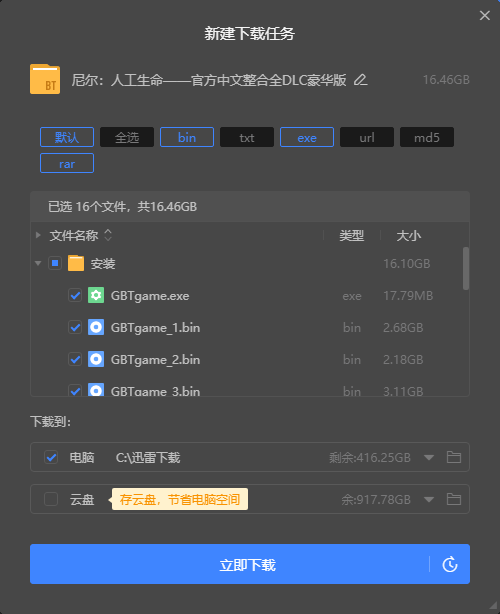Click the GBTgame_2.bin disc icon
The image size is (500, 614).
96,359
